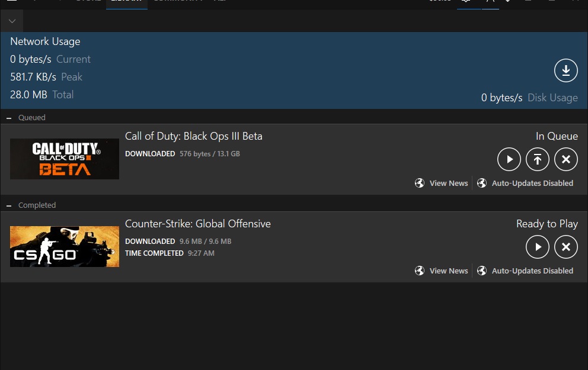The height and width of the screenshot is (370, 588).
Task: Launch Counter-Strike with its play button
Action: click(x=537, y=247)
